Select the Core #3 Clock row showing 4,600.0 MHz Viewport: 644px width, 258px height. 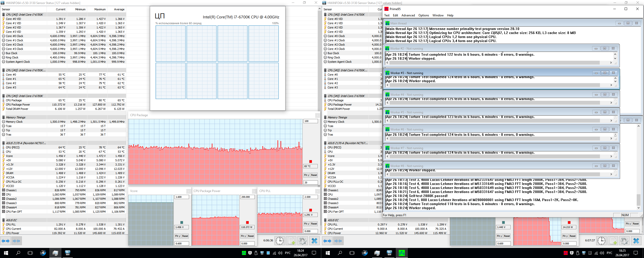[63, 49]
